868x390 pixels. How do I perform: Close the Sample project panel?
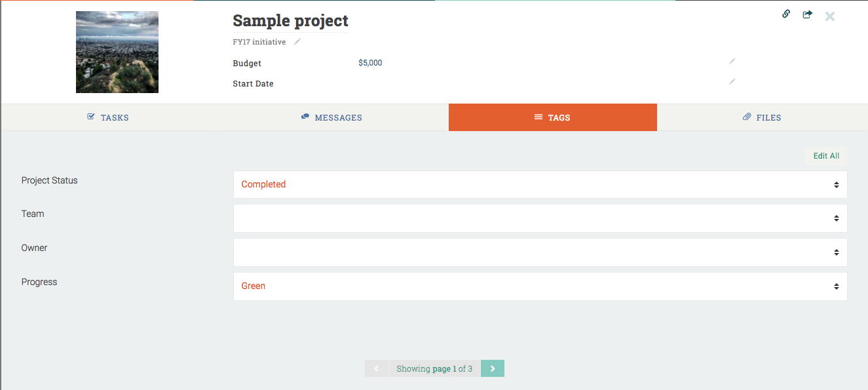(x=830, y=16)
